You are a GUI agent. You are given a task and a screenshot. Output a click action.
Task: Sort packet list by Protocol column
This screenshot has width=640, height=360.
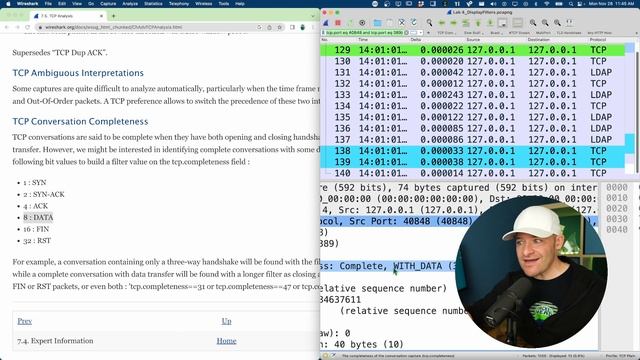[x=598, y=40]
